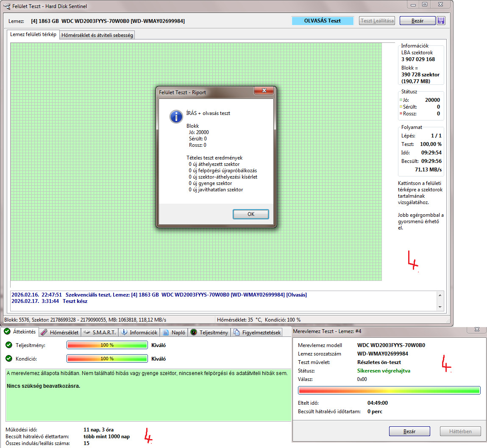Screen dimensions: 487x448
Task: Open the S.M.A.R.T. tab
Action: (x=100, y=332)
